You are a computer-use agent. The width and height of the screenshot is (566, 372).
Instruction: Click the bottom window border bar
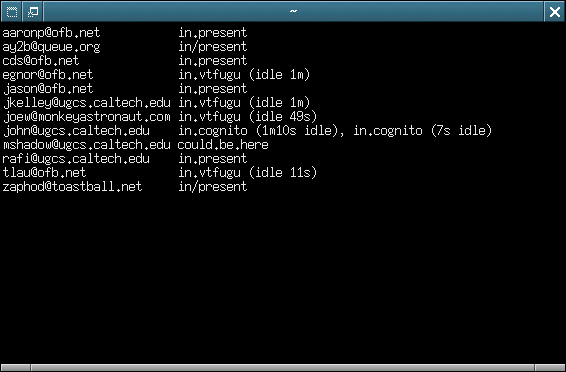pos(283,368)
